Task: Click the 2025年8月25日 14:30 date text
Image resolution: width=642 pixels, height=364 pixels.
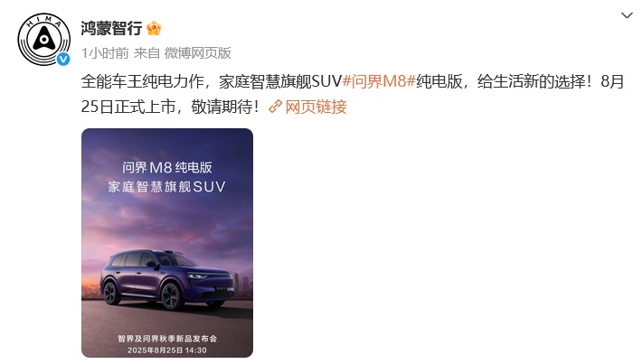Action: pos(167,350)
